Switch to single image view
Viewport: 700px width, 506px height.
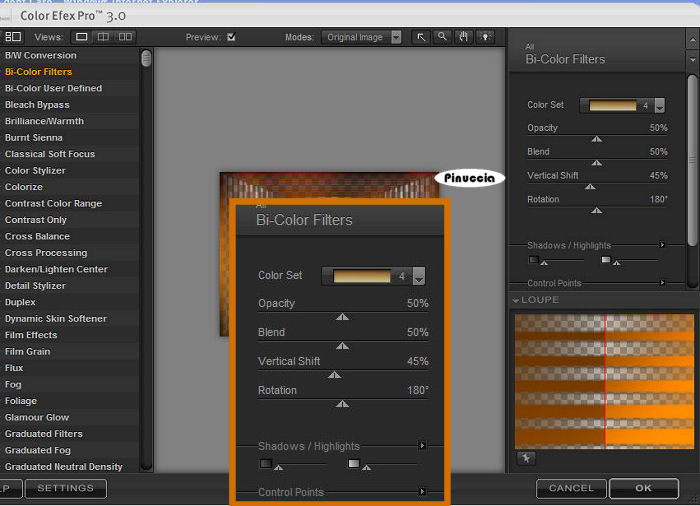point(82,37)
